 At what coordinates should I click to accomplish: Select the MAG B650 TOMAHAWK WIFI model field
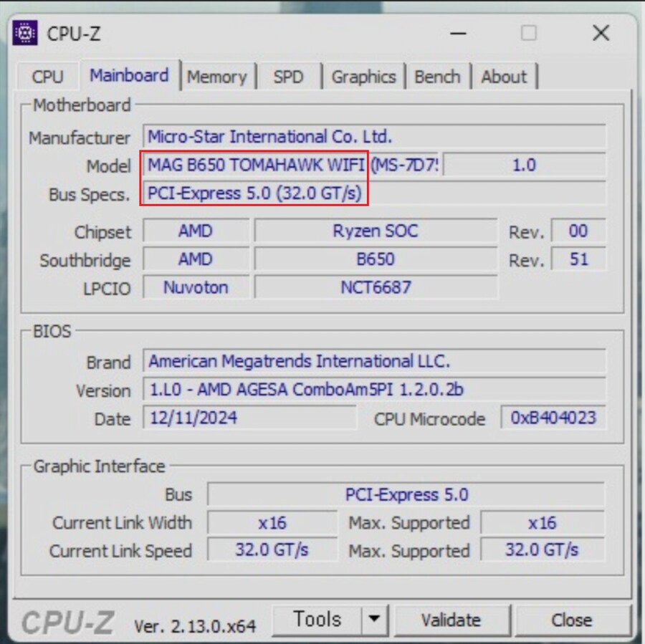click(x=255, y=165)
